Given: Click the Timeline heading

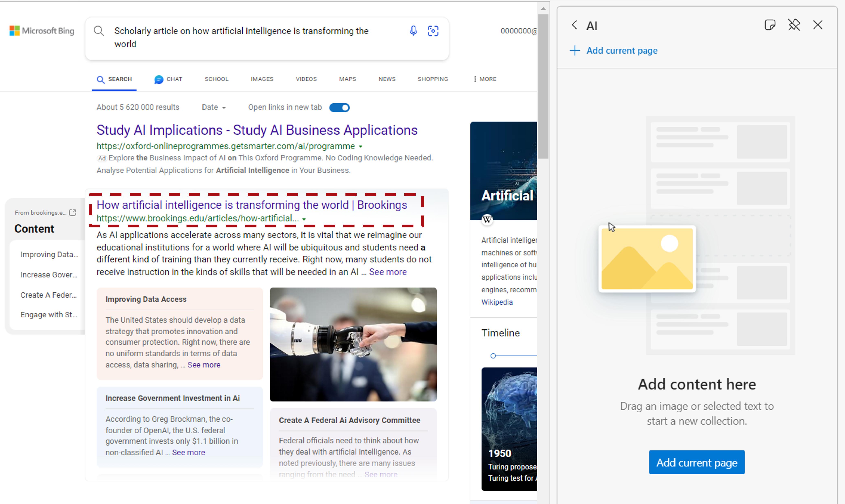Looking at the screenshot, I should click(501, 333).
